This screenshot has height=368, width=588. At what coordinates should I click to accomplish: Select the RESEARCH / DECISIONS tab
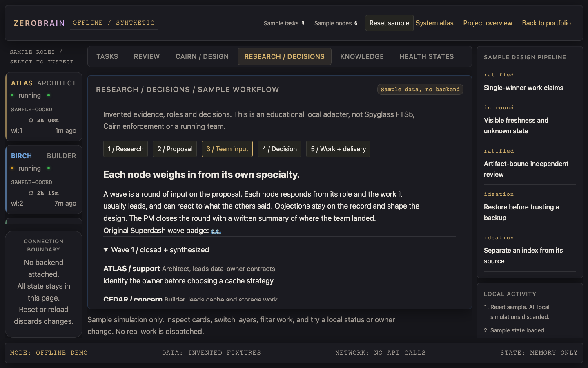coord(285,56)
